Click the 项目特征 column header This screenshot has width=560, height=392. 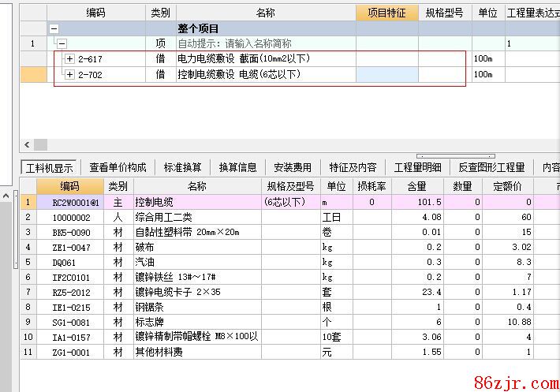pos(386,13)
